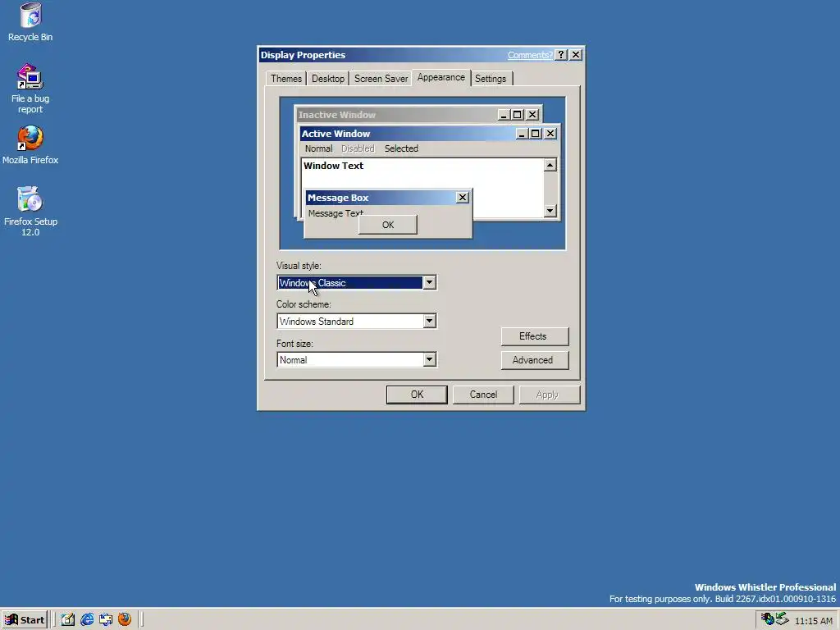This screenshot has height=630, width=840.
Task: Click the preview Active Window title bar
Action: click(x=430, y=134)
